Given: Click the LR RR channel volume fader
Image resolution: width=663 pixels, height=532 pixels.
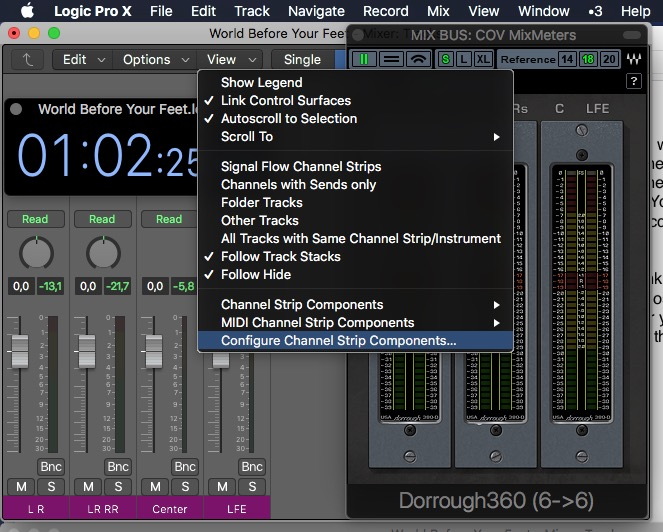Looking at the screenshot, I should point(87,351).
